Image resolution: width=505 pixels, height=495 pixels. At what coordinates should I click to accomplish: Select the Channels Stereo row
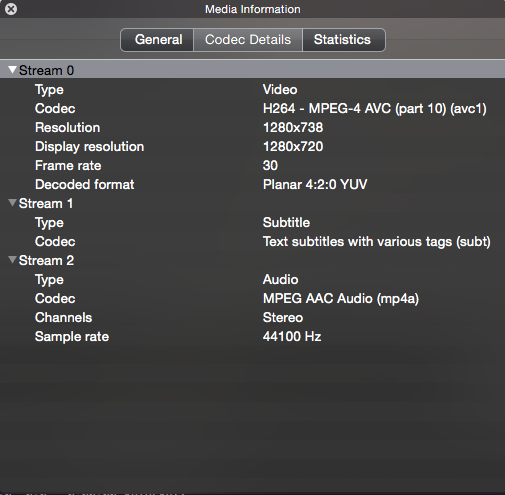(x=252, y=317)
